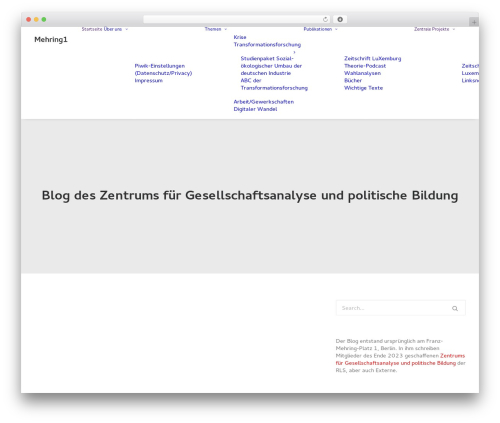Open the Theorie-Podcast link
The height and width of the screenshot is (423, 500).
point(365,66)
